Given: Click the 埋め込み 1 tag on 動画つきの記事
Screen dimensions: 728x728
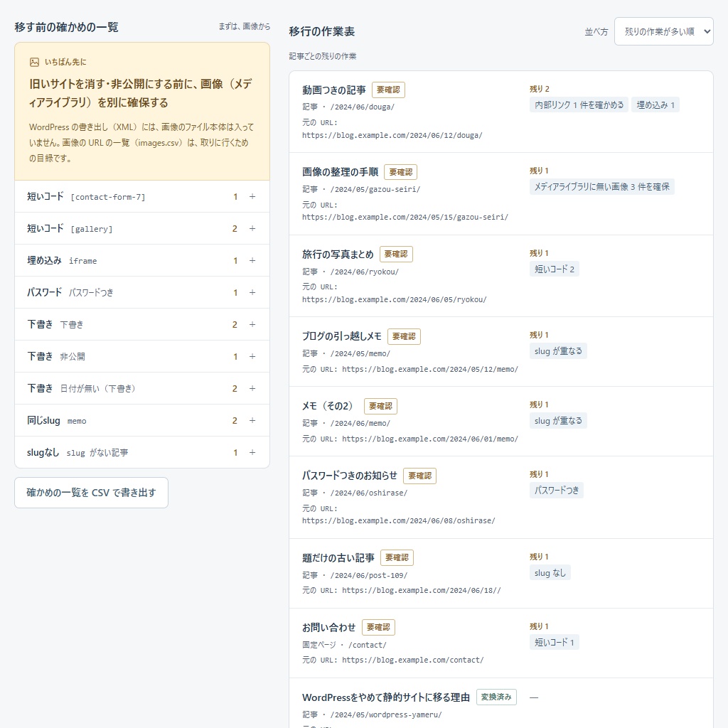Looking at the screenshot, I should [x=655, y=105].
